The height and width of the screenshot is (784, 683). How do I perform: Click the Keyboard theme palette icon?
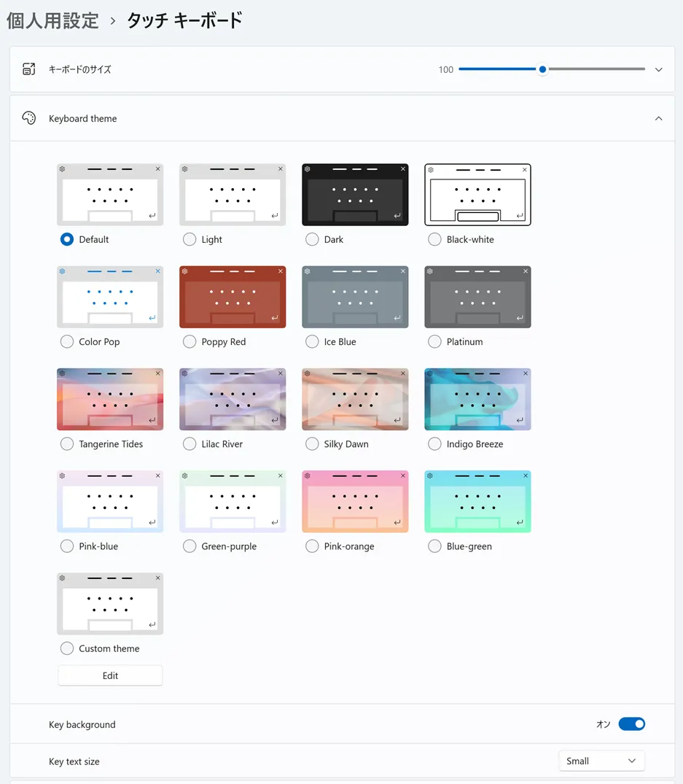(x=29, y=118)
